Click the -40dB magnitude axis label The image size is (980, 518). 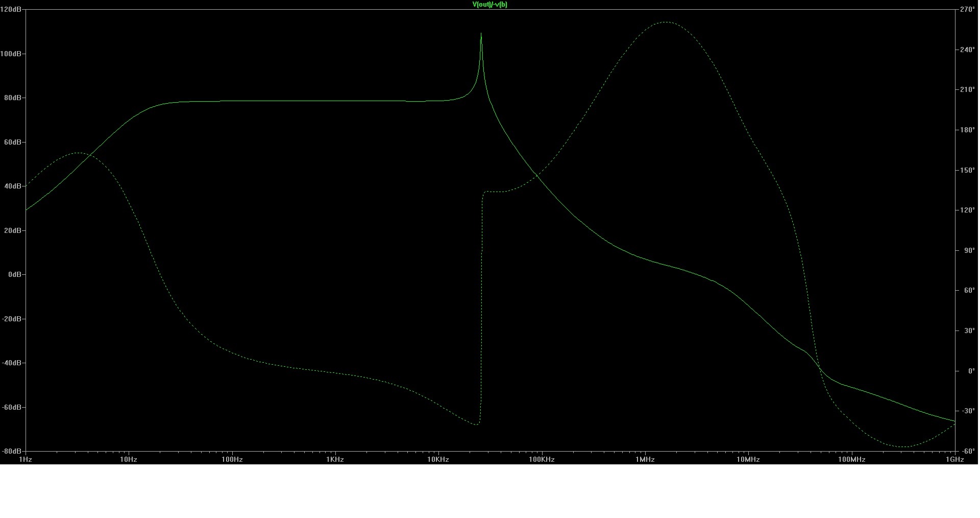point(11,363)
